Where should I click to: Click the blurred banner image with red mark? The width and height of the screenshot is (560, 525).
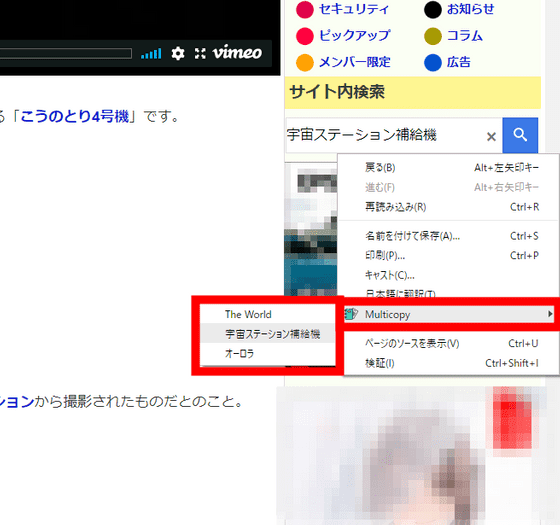[x=411, y=455]
